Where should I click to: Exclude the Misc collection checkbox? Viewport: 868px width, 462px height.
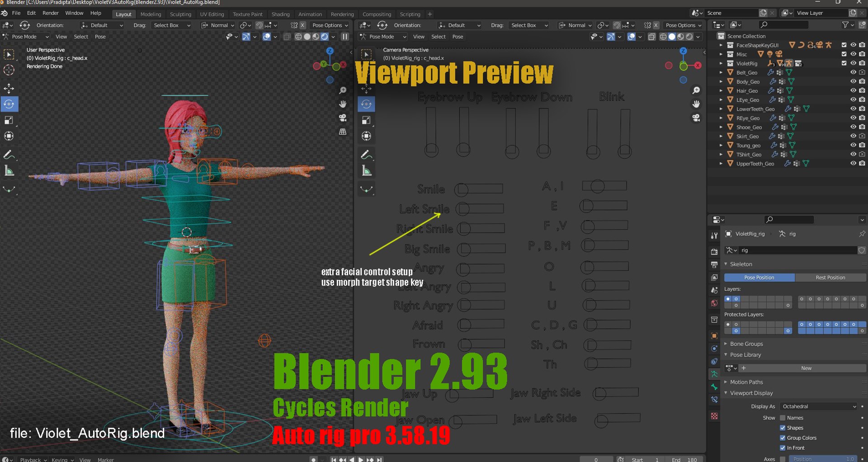point(844,54)
